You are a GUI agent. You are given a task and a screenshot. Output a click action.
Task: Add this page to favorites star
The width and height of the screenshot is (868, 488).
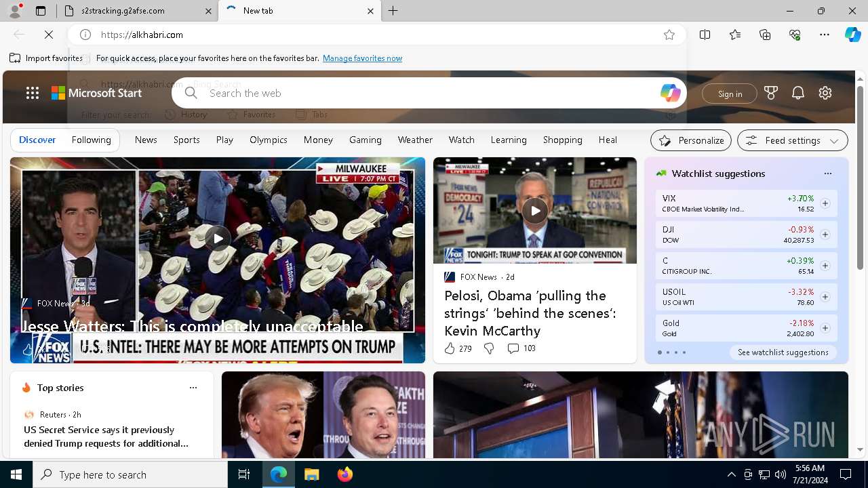coord(669,35)
